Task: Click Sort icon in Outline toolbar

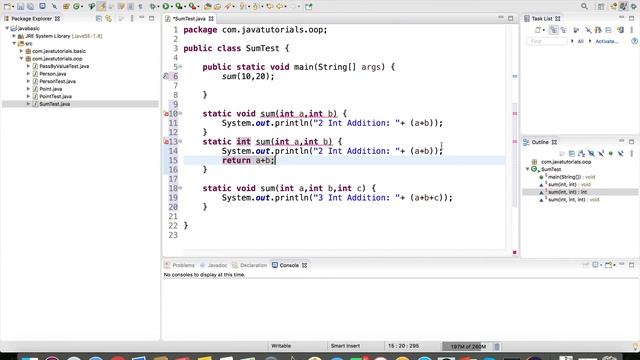Action: (582, 153)
